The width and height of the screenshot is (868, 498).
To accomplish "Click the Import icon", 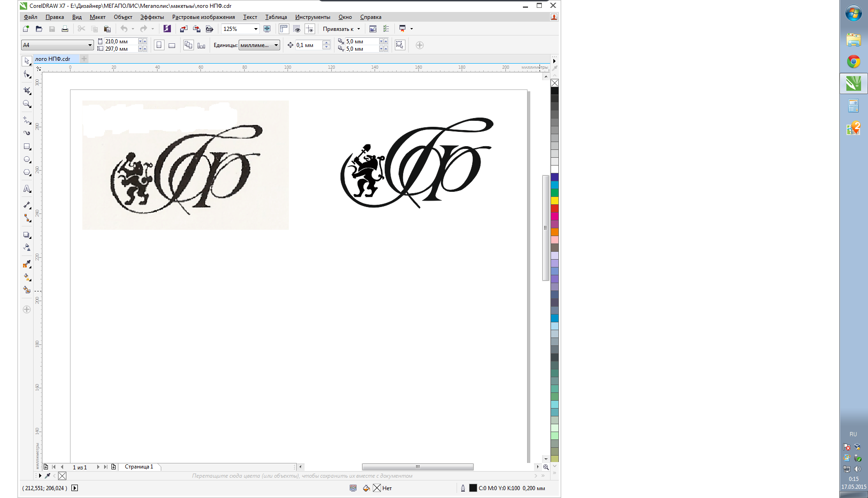I will pyautogui.click(x=183, y=29).
